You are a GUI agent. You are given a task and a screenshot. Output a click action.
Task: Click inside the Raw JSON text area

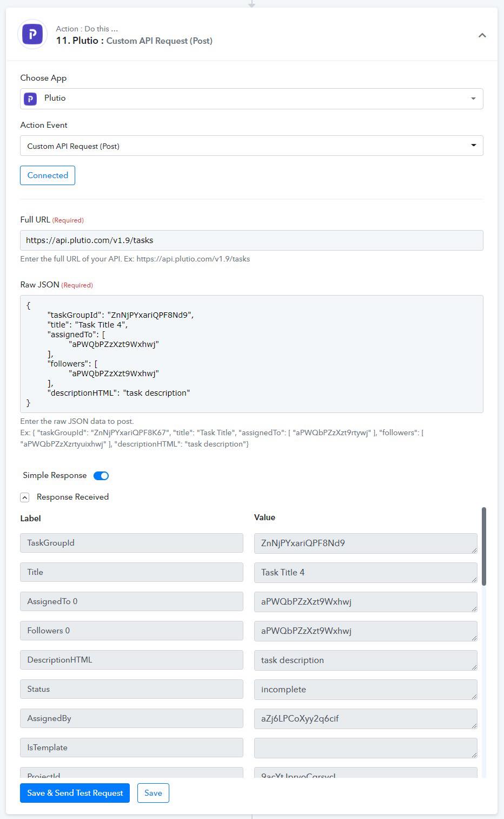[x=251, y=354]
